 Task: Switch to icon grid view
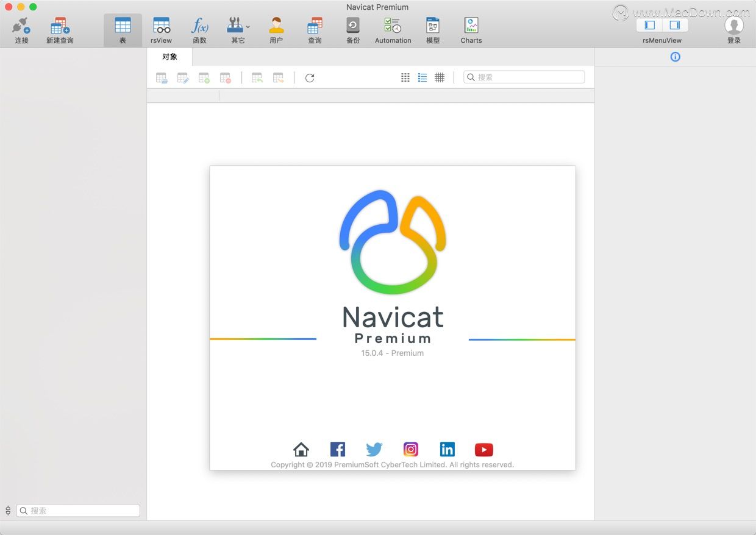tap(405, 77)
